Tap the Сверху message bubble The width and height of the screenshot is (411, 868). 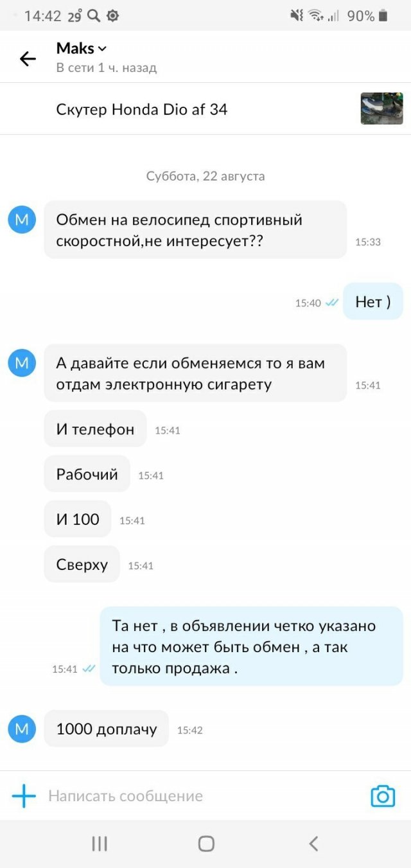82,564
